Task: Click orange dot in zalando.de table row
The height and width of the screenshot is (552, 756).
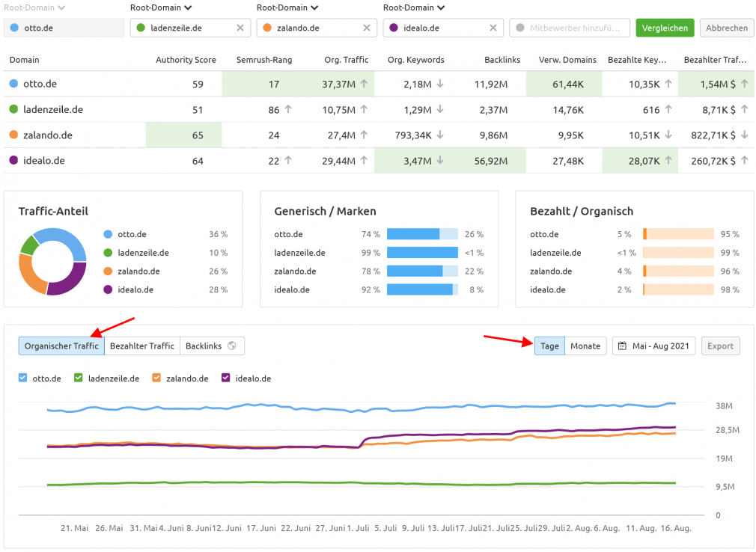Action: coord(14,135)
